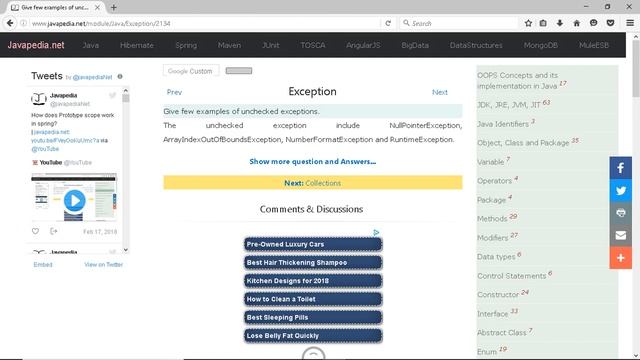Viewport: 640px width, 360px height.
Task: Open the browser hamburger menu
Action: coord(630,23)
